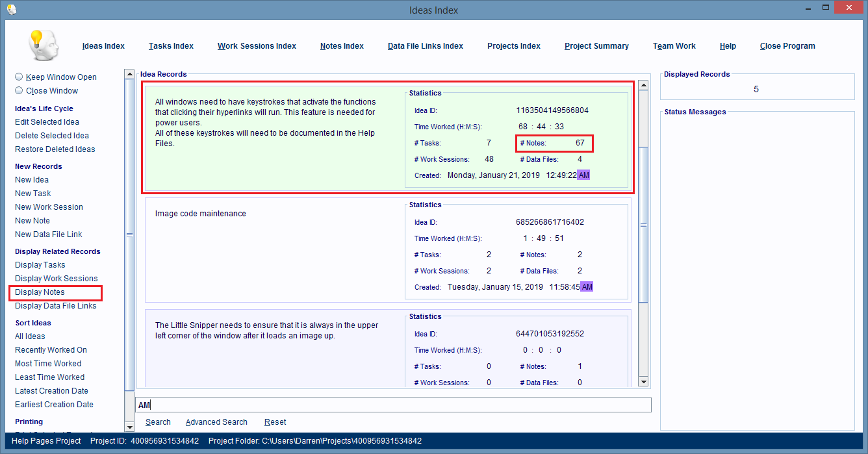Open the Team Work menu item
Viewport: 868px width, 454px height.
pyautogui.click(x=674, y=46)
